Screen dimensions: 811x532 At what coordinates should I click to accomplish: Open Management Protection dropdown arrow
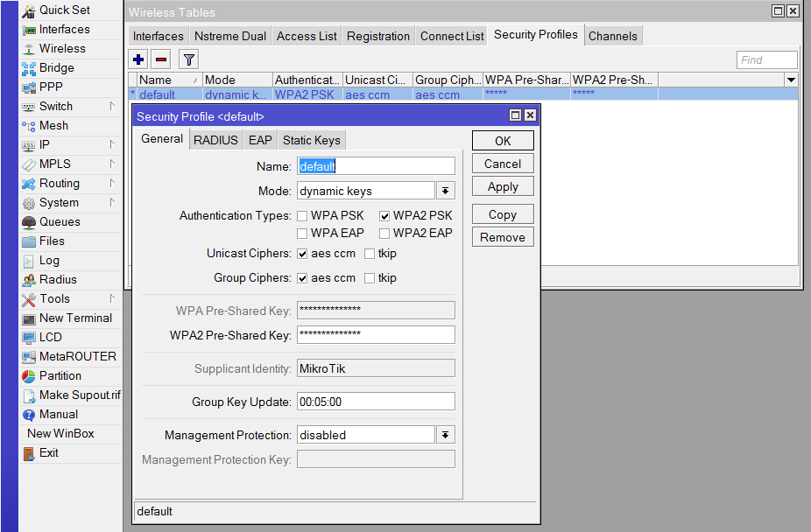click(445, 435)
